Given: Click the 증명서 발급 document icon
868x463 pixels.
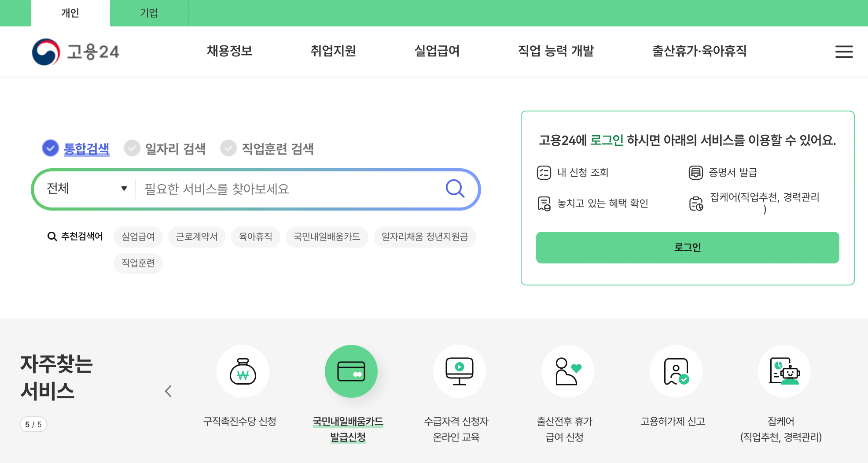Looking at the screenshot, I should (695, 172).
